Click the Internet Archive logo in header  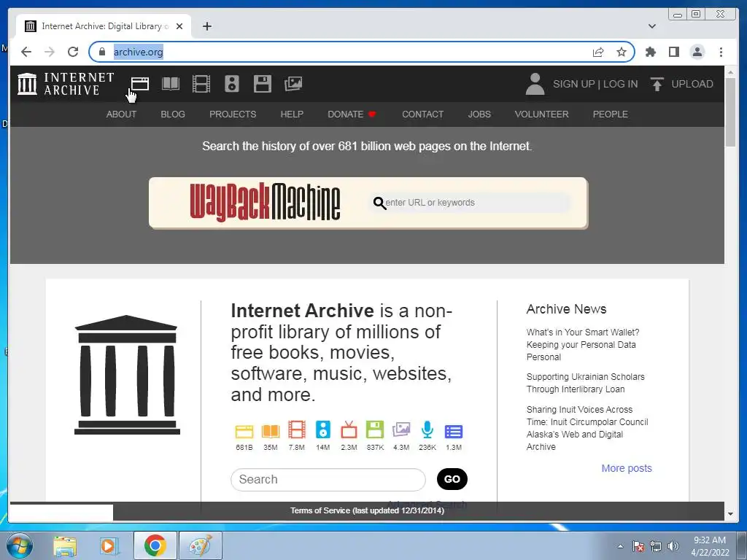(x=66, y=84)
